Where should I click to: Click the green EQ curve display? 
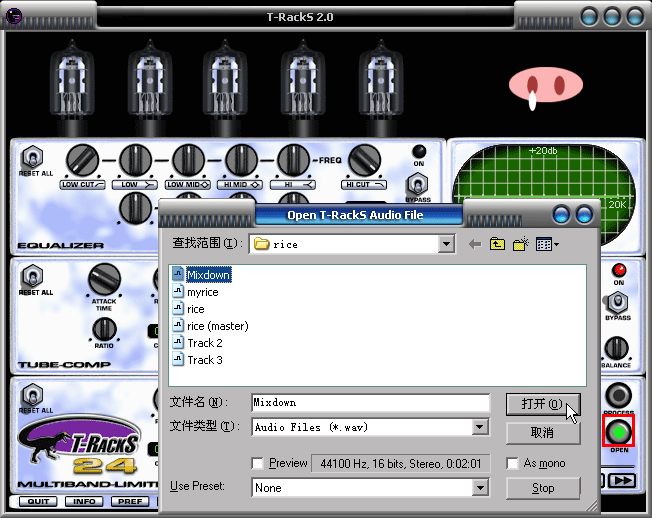coord(543,195)
